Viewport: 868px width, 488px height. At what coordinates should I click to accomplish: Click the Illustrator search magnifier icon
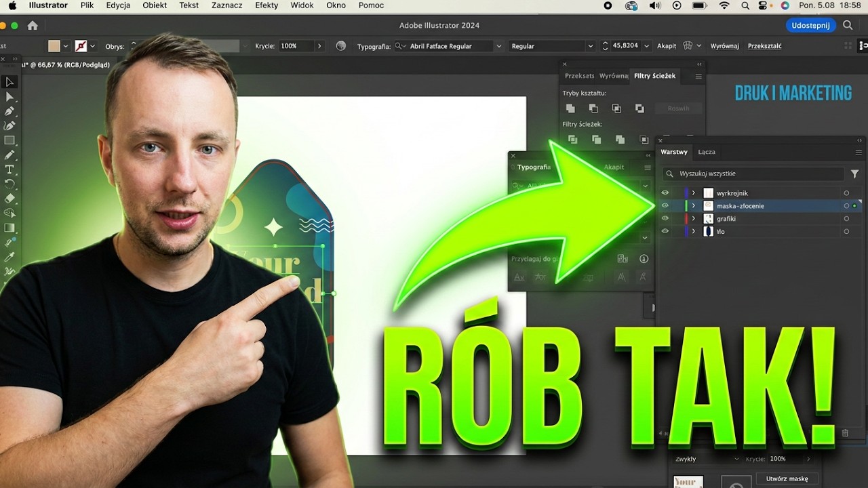click(848, 26)
